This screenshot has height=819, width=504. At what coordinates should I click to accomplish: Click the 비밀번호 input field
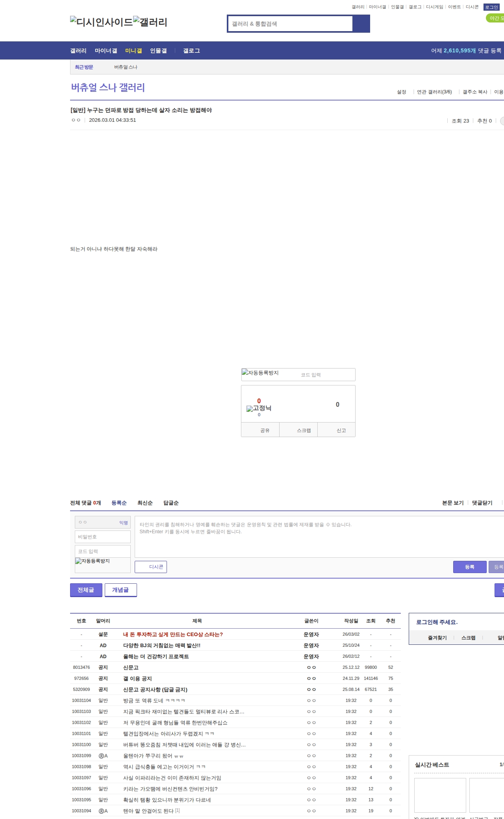[x=103, y=537]
